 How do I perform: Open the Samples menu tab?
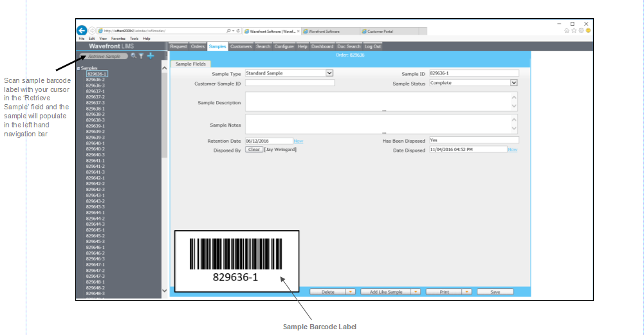point(217,46)
